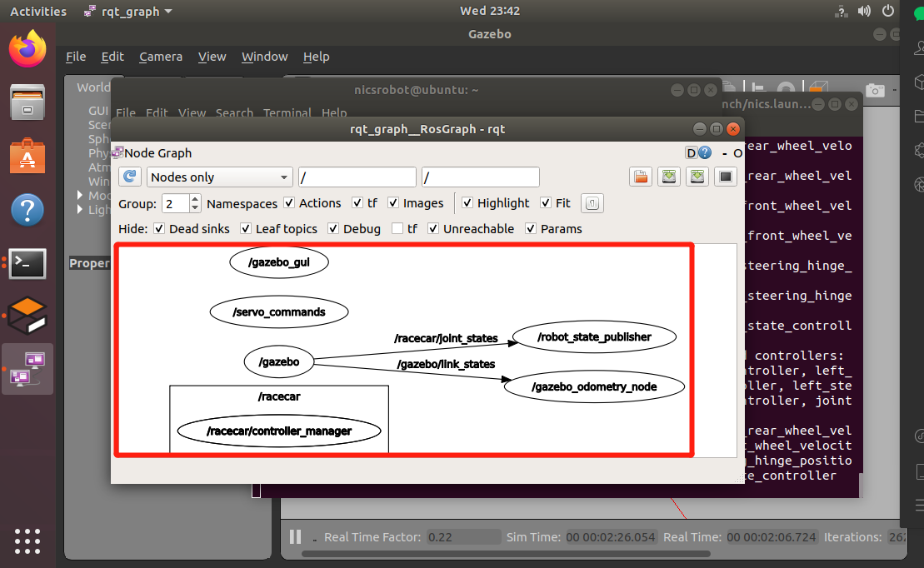Open Gazebo Help menu
Image resolution: width=924 pixels, height=568 pixels.
[316, 57]
